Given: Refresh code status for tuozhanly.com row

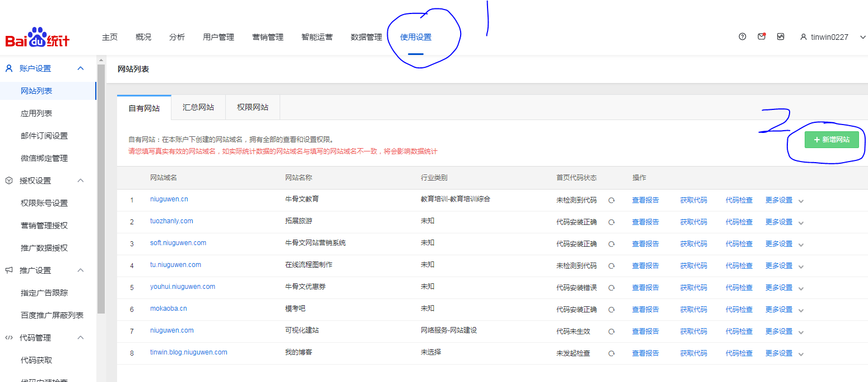Looking at the screenshot, I should [x=611, y=222].
